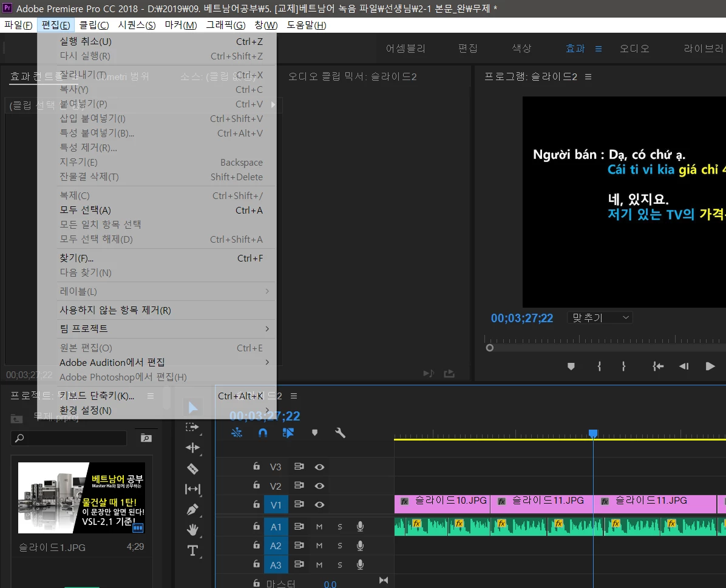Play the program monitor
This screenshot has width=726, height=588.
click(710, 367)
